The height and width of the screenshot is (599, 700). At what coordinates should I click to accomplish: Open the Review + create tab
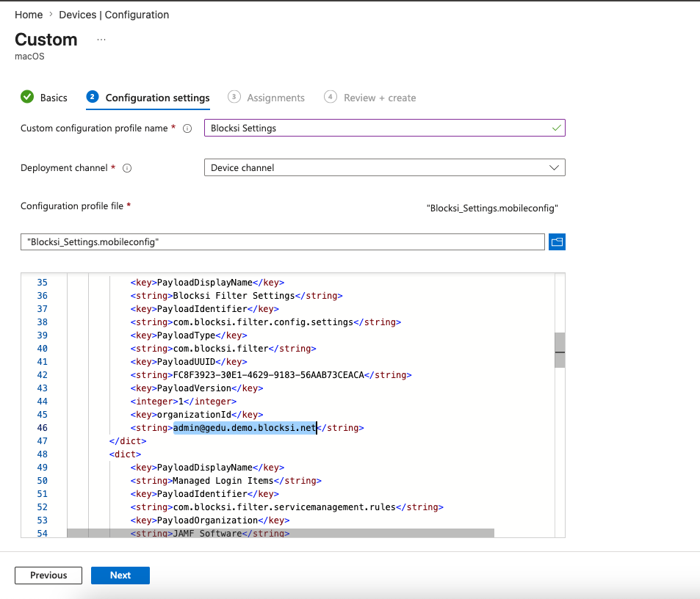tap(380, 98)
